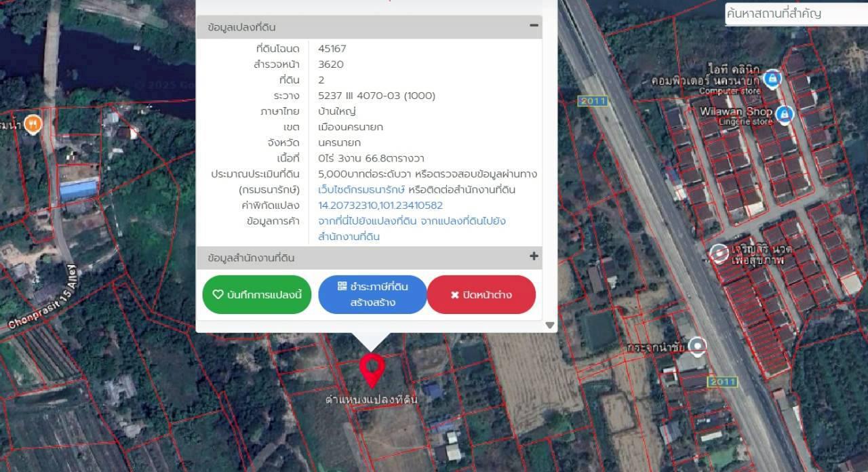Open the Computer store blue shop marker
This screenshot has height=472, width=868.
pos(771,79)
